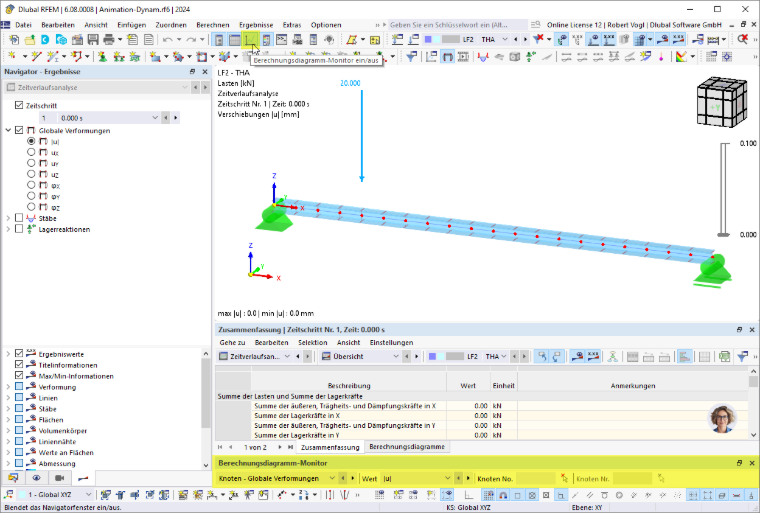Image resolution: width=760 pixels, height=513 pixels.
Task: Click the Knoten No. pick arrow icon
Action: click(564, 478)
